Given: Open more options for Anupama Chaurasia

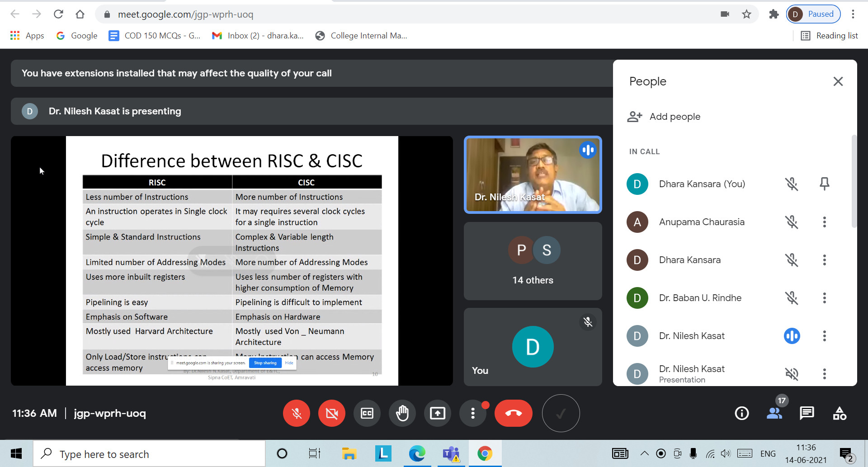Looking at the screenshot, I should point(824,222).
